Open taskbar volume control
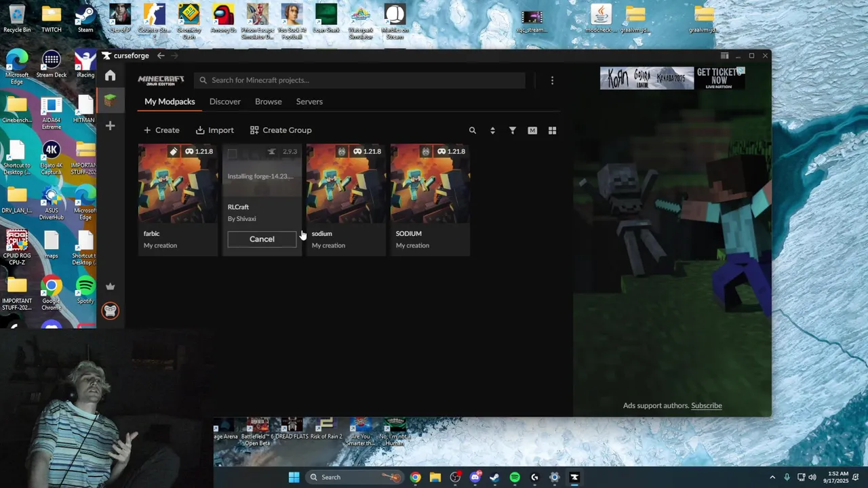Image resolution: width=868 pixels, height=488 pixels. point(812,477)
